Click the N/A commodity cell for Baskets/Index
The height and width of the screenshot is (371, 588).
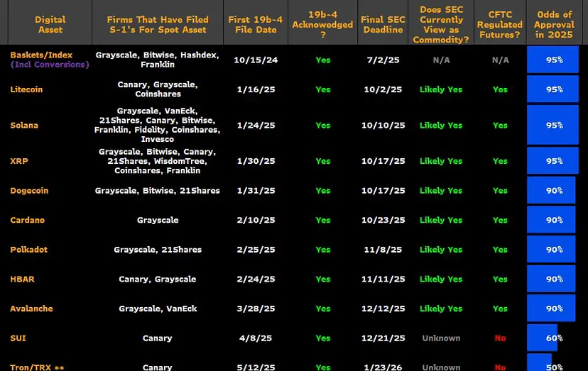(x=441, y=60)
